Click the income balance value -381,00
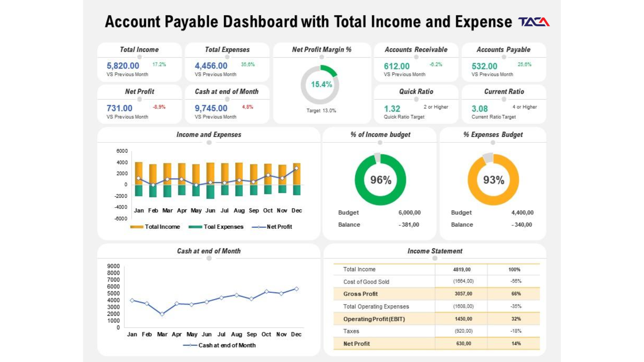The height and width of the screenshot is (362, 644). click(x=409, y=225)
